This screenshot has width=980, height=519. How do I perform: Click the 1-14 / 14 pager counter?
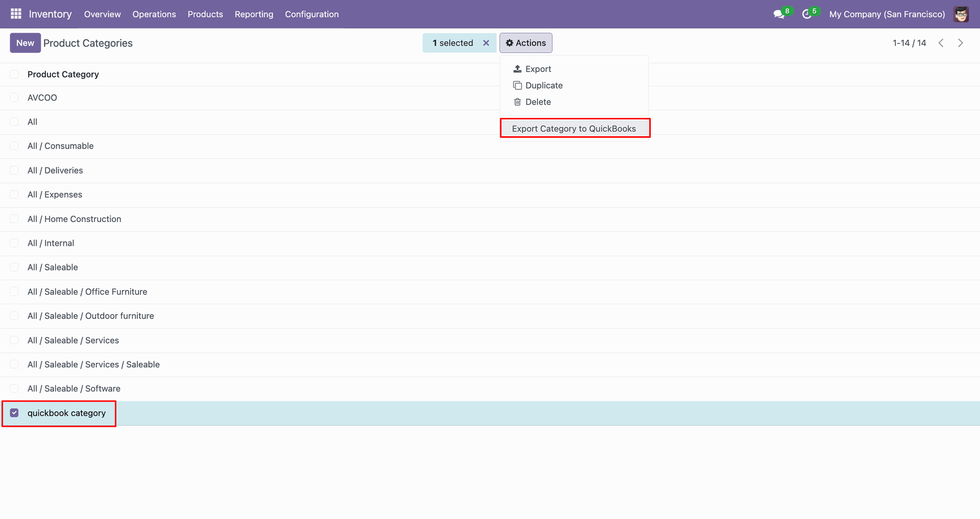coord(909,43)
